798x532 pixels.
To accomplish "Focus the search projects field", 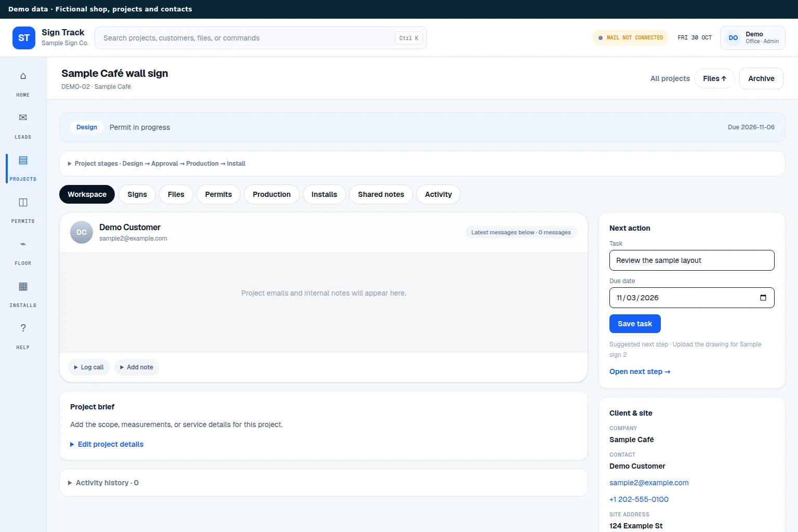I will click(261, 38).
